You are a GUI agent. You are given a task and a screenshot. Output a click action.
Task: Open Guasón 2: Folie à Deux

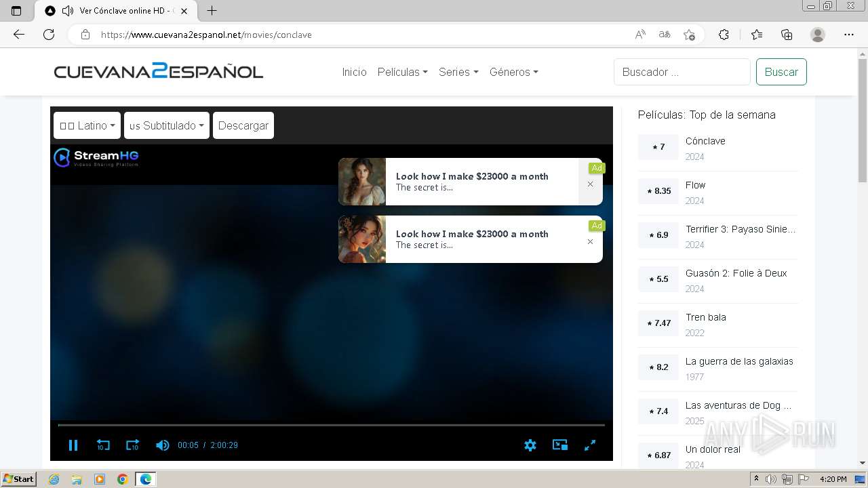[736, 273]
